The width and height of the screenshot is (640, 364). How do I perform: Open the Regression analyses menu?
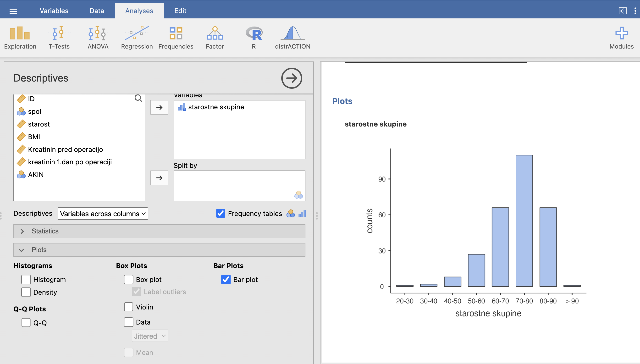coord(137,38)
